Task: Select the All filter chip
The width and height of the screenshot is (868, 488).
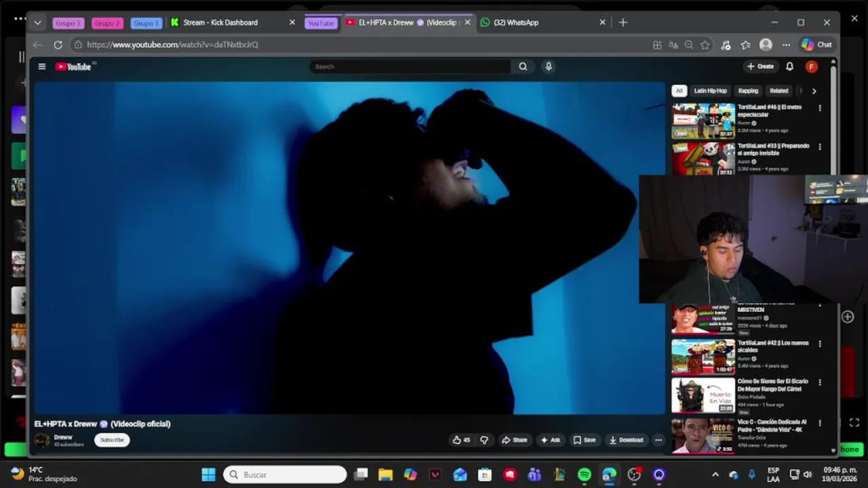Action: click(679, 91)
